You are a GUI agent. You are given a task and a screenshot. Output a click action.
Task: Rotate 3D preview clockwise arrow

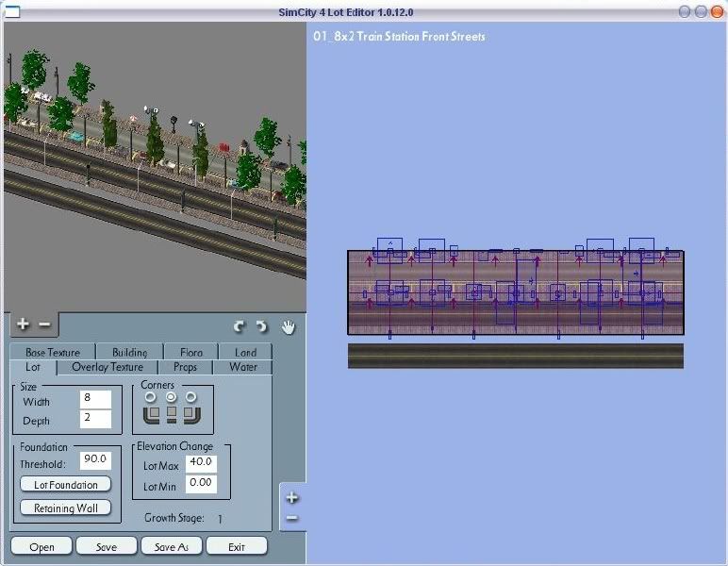click(x=240, y=326)
